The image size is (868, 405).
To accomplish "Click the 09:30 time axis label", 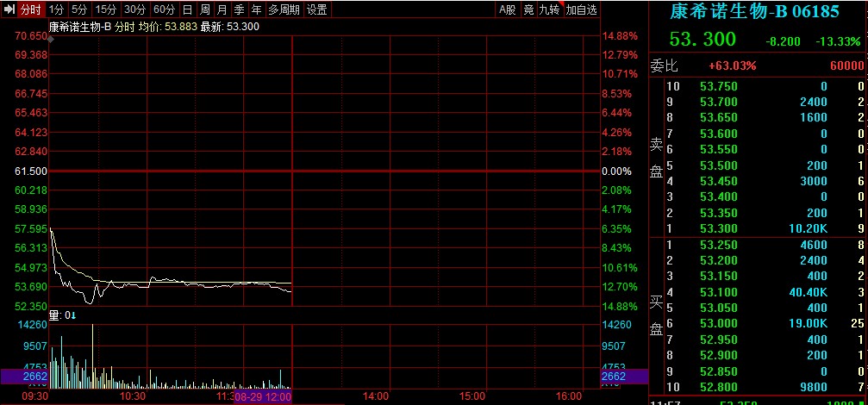I will (x=34, y=396).
